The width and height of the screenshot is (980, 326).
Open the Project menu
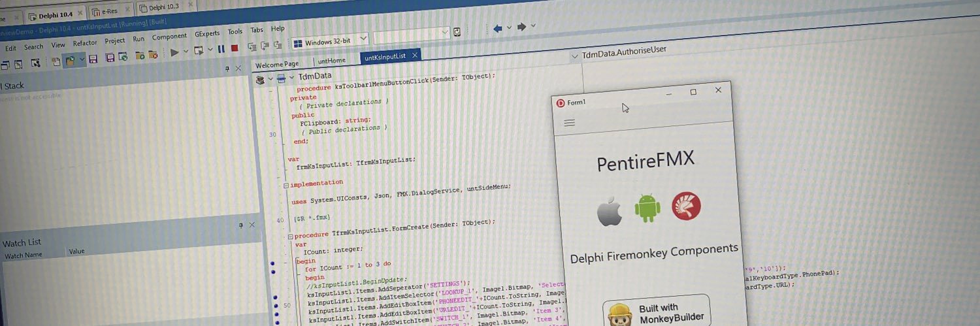coord(115,41)
